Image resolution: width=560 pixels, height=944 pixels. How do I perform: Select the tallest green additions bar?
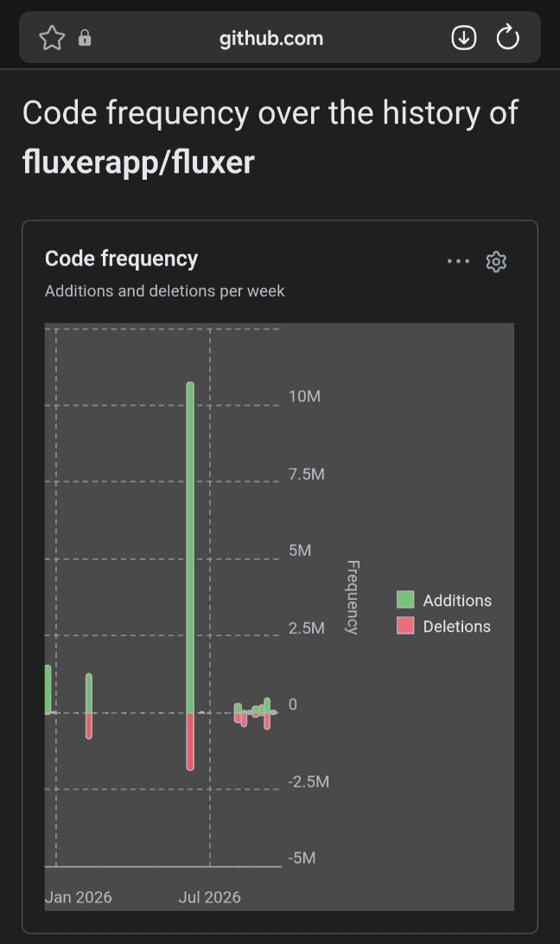(x=190, y=546)
